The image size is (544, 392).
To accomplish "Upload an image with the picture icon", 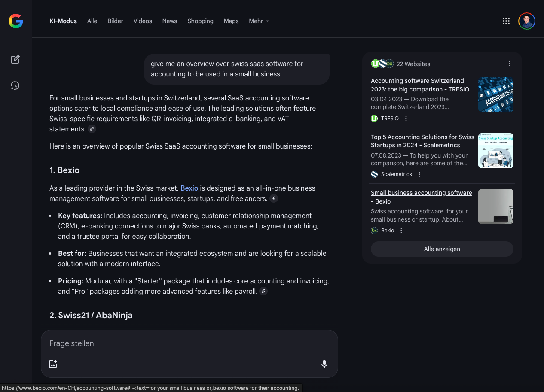I will 53,364.
